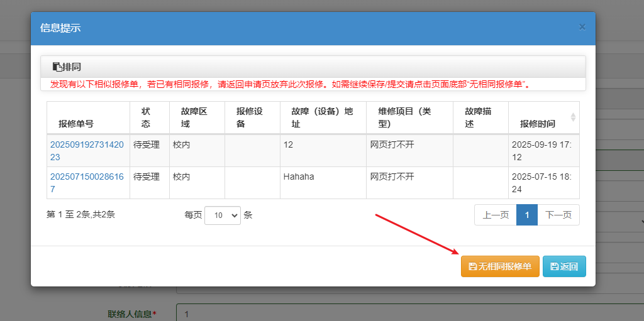
Task: Click the 无相同报修单 orange button
Action: (500, 266)
